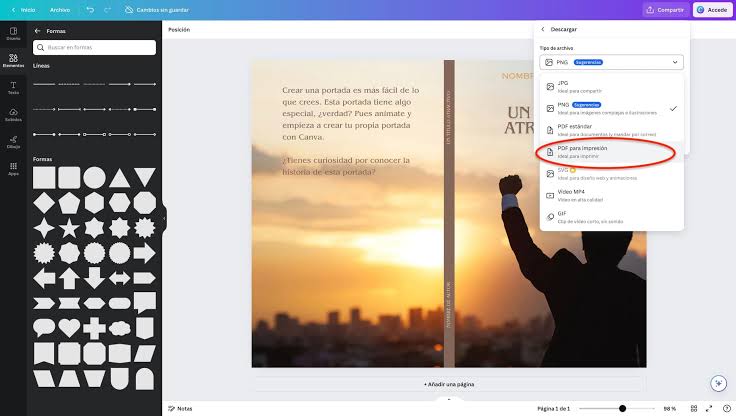Image resolution: width=736 pixels, height=416 pixels.
Task: Insert the square shape
Action: (44, 178)
